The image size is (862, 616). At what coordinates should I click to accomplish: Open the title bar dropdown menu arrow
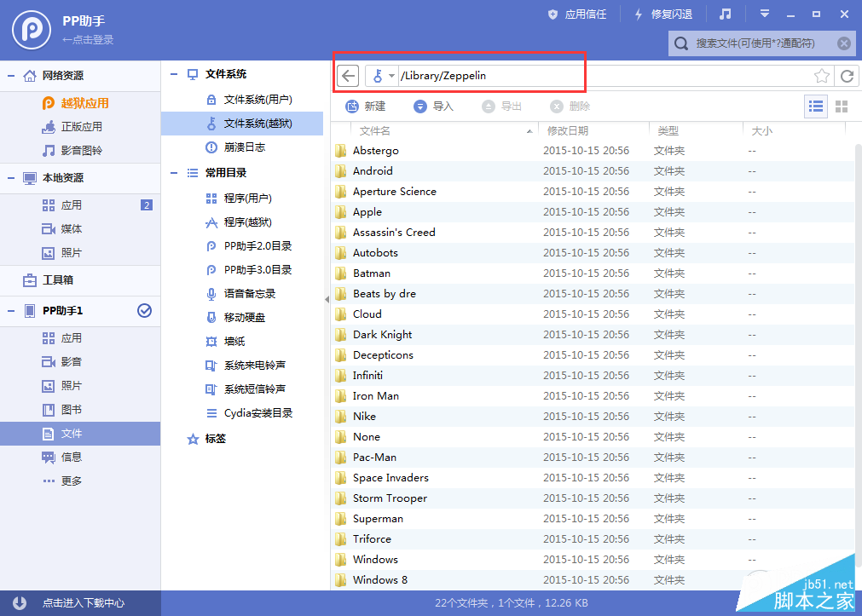[764, 14]
